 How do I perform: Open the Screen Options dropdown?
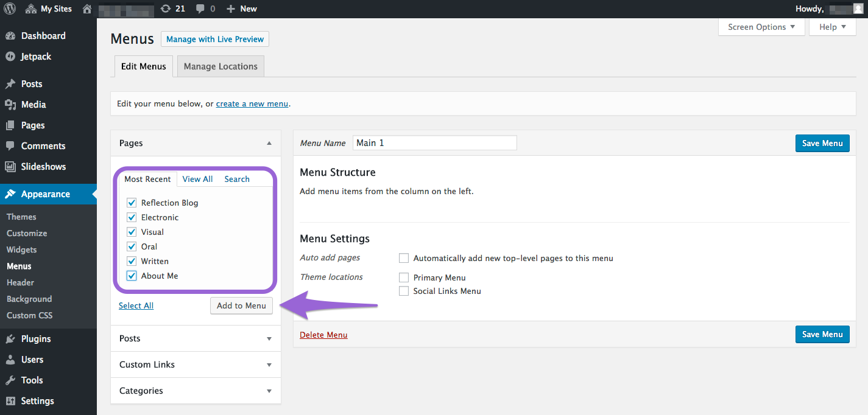click(761, 27)
